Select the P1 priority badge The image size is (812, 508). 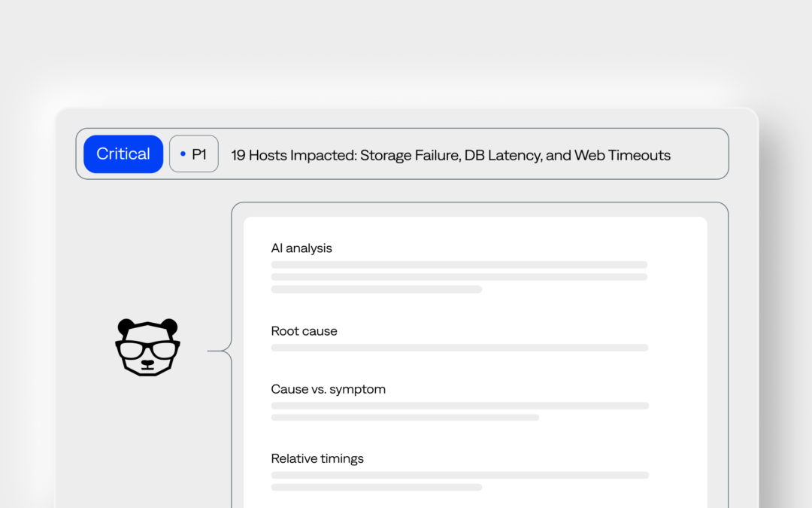(x=194, y=154)
